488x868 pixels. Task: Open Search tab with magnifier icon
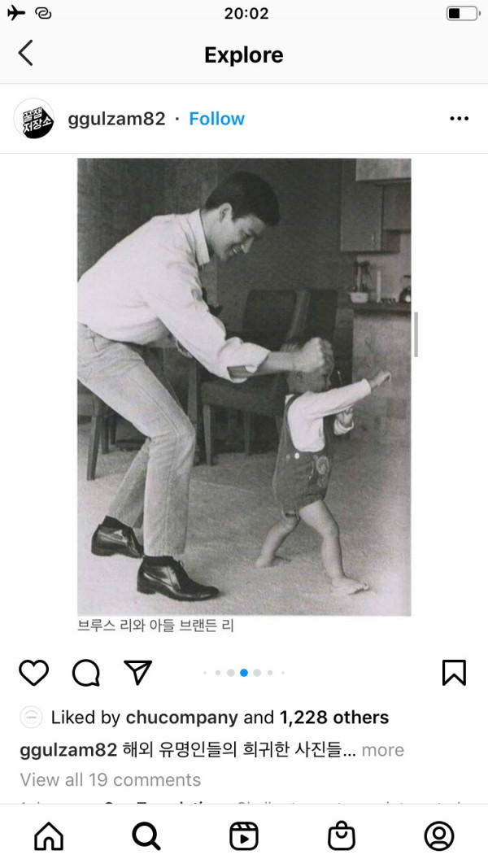coord(146,835)
